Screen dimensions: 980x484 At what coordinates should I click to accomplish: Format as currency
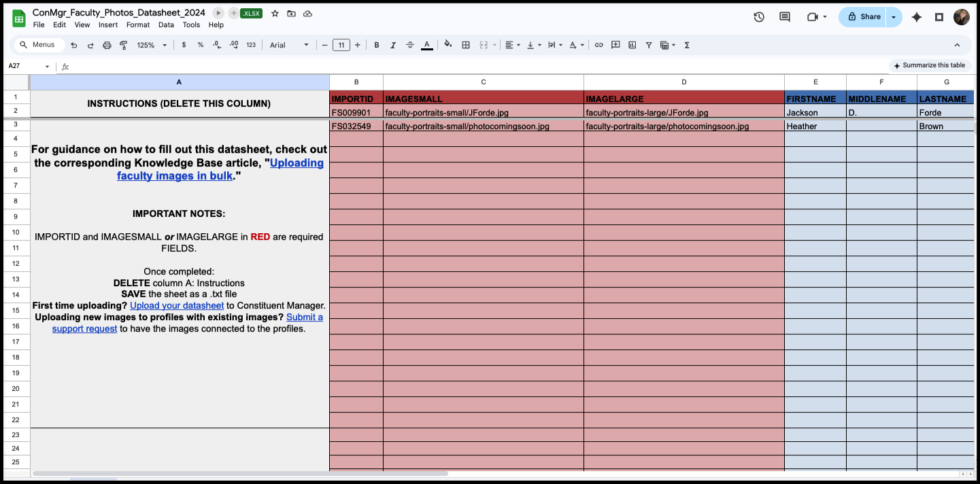click(184, 45)
